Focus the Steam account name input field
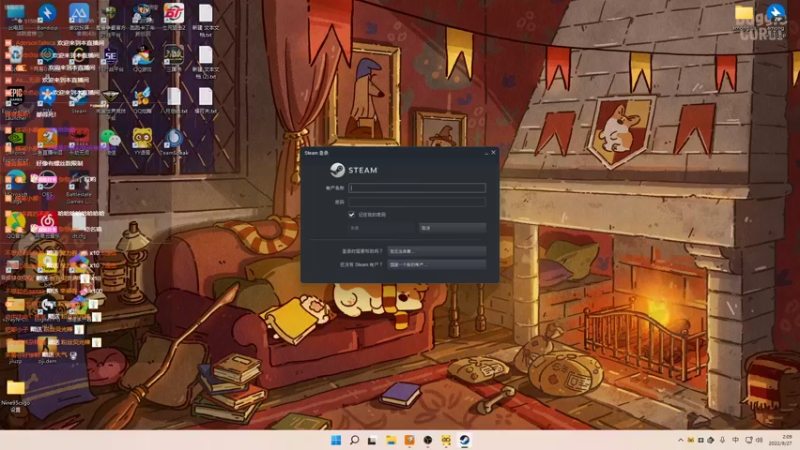 click(x=417, y=188)
